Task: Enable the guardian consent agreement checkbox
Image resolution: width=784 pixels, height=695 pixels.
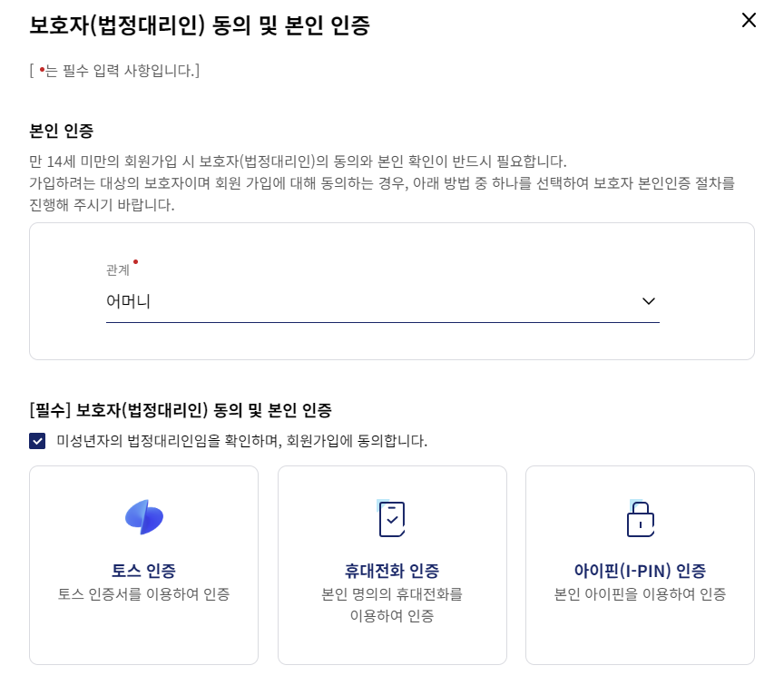Action: click(37, 442)
